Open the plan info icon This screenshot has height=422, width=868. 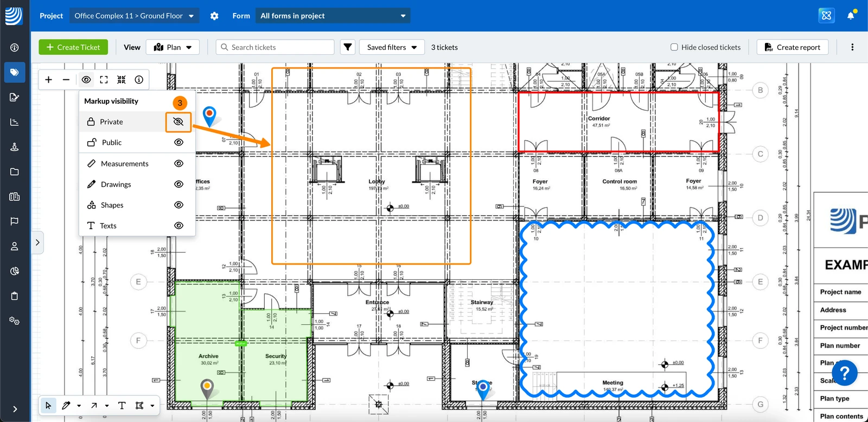click(139, 80)
